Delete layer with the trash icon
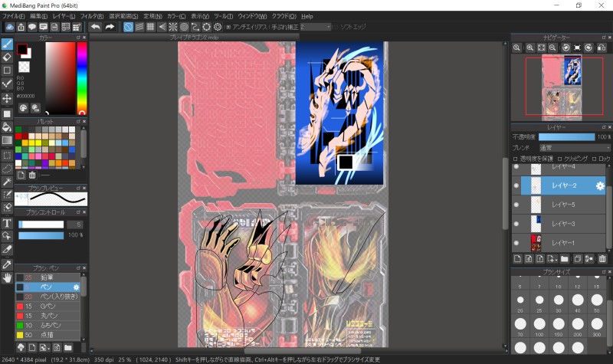The width and height of the screenshot is (613, 364). (602, 258)
